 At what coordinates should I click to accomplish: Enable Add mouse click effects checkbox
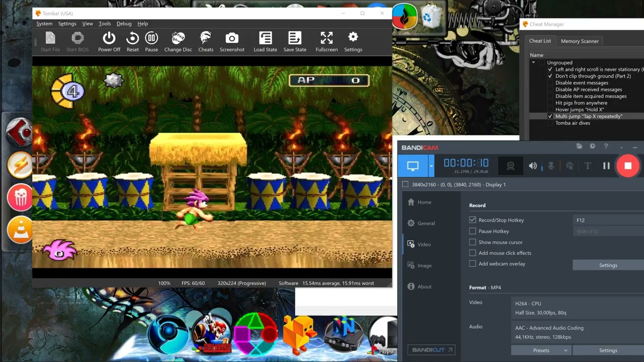click(x=472, y=253)
